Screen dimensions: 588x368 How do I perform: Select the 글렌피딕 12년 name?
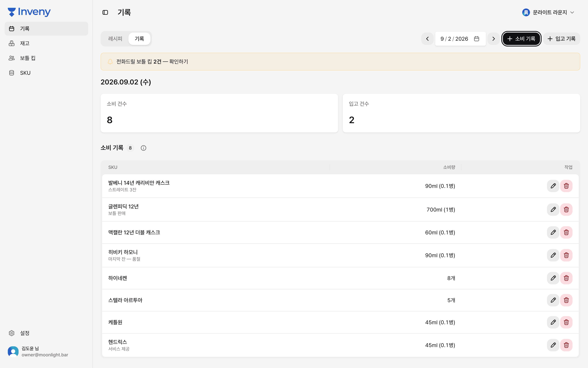pyautogui.click(x=123, y=206)
